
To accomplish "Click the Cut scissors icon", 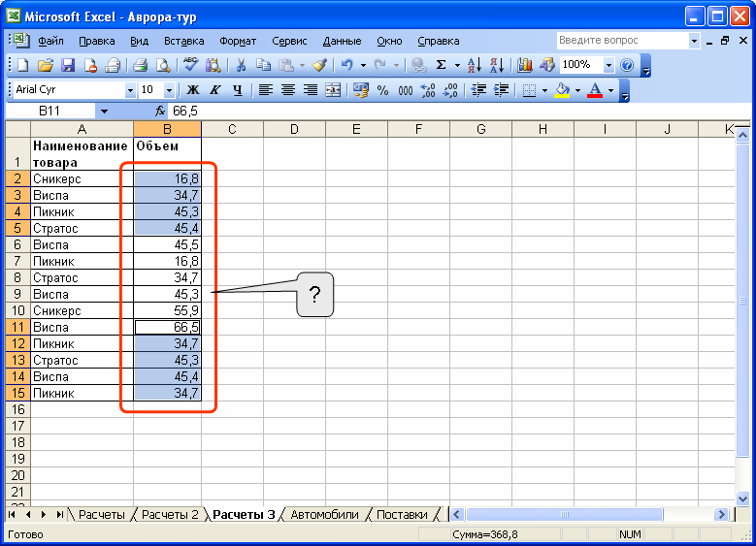I will (x=241, y=65).
